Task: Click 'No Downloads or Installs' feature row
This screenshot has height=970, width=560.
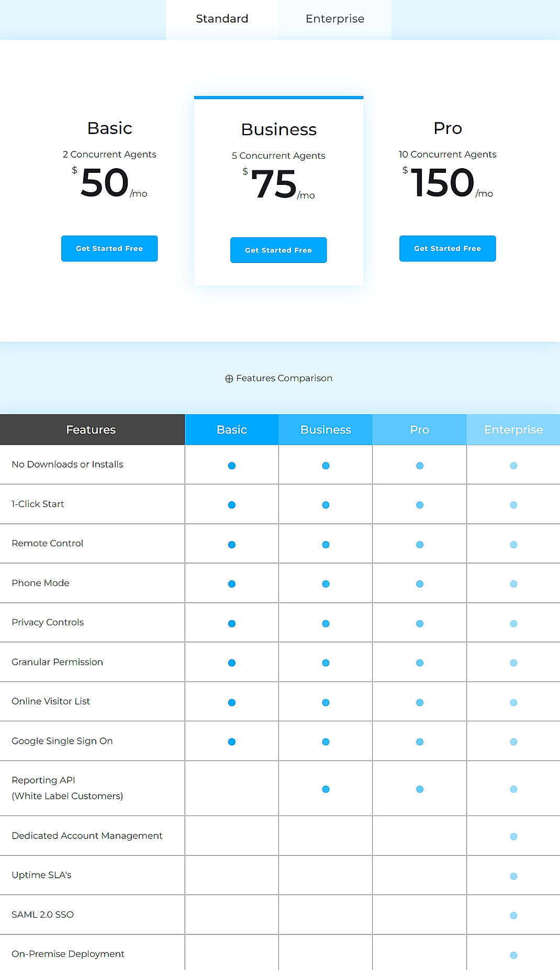Action: coord(280,465)
